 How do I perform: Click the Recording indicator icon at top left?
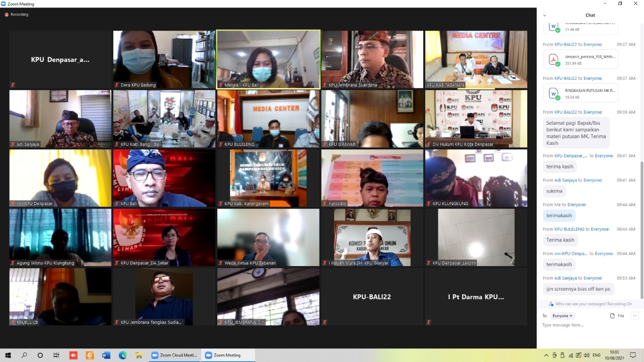point(7,15)
